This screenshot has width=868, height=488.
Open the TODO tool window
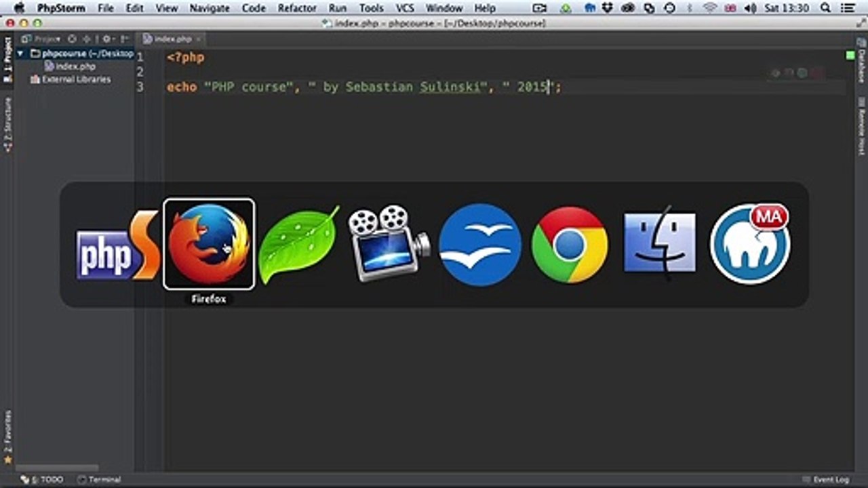[x=42, y=480]
